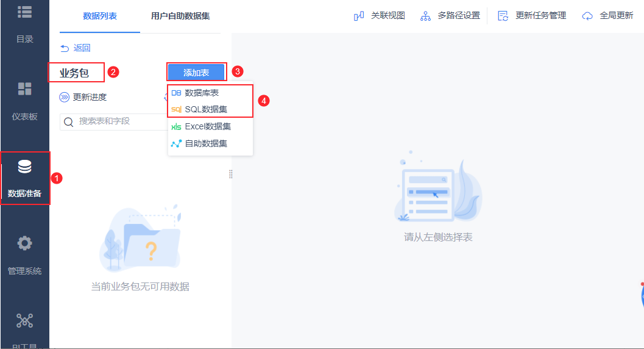
Task: Click the 返回 back arrow icon
Action: click(x=65, y=48)
